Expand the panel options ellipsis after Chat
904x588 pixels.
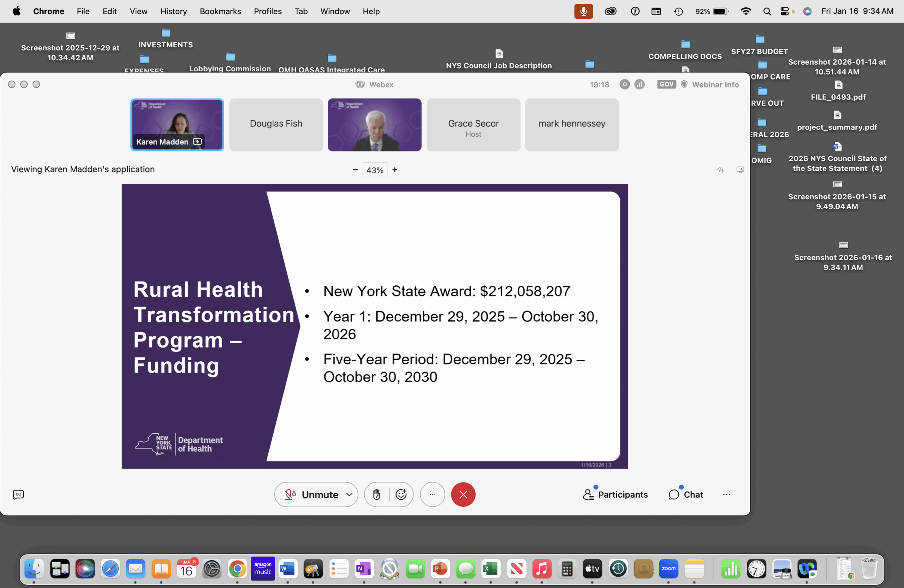[x=726, y=494]
